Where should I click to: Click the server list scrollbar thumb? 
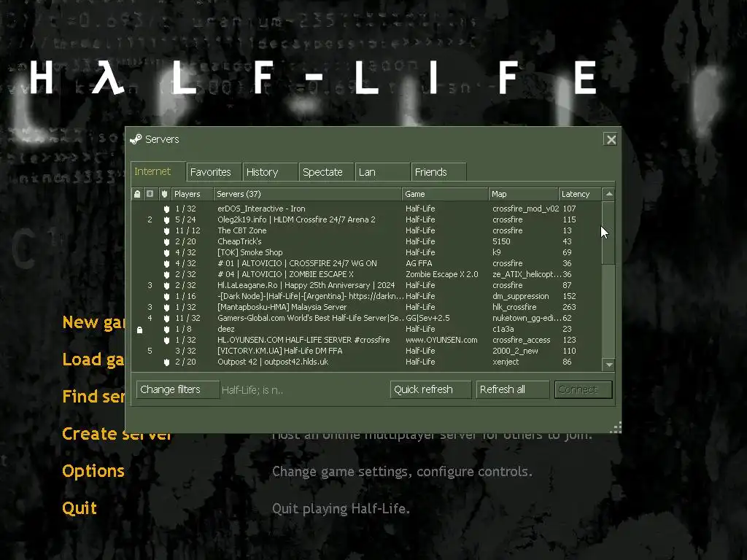(608, 233)
